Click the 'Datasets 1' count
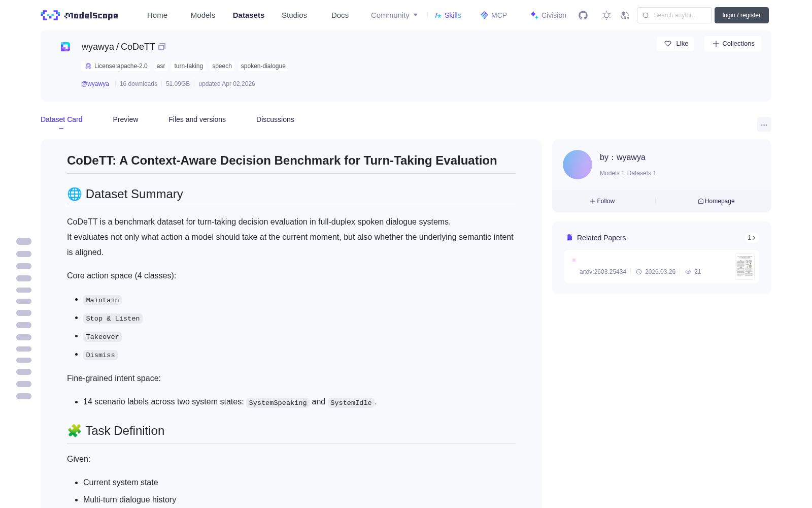The width and height of the screenshot is (812, 508). [641, 173]
